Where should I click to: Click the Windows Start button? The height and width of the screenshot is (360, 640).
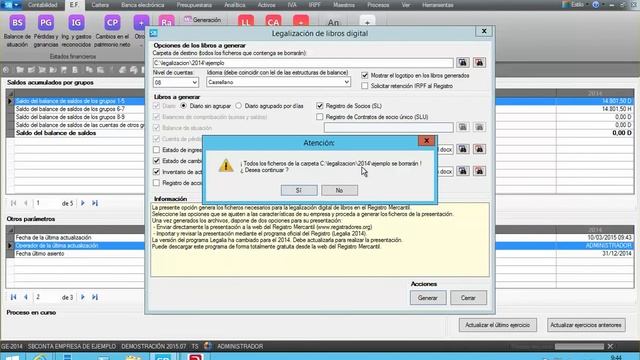pos(11,357)
